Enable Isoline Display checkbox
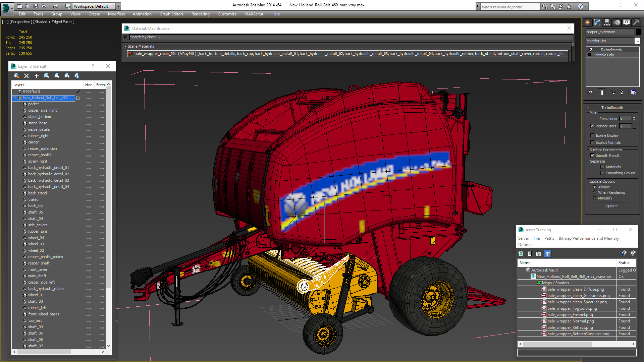 [592, 135]
